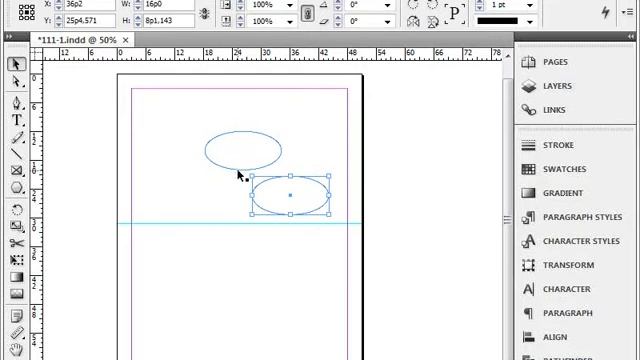Click the Y position input field
This screenshot has width=640, height=360.
tap(90, 20)
